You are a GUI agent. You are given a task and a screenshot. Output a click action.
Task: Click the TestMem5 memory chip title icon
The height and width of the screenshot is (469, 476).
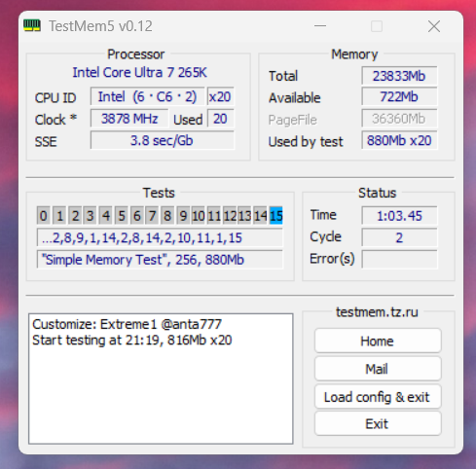pos(32,25)
